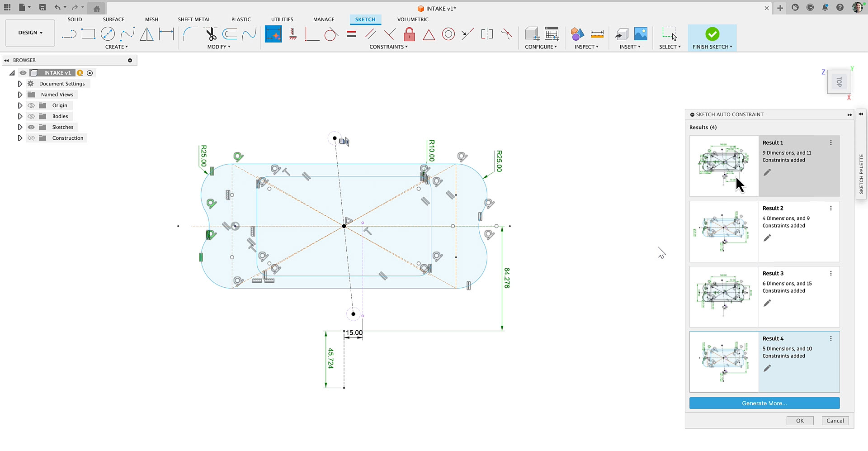Select the Trim scissors tool
The width and height of the screenshot is (868, 451).
[210, 34]
